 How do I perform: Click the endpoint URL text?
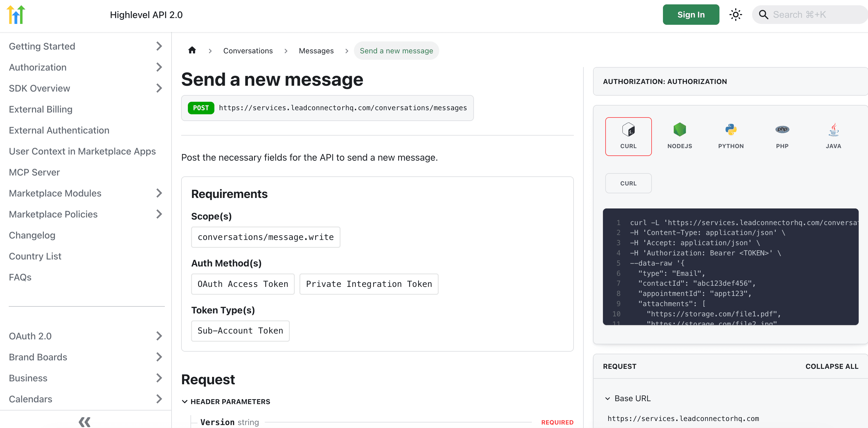343,108
